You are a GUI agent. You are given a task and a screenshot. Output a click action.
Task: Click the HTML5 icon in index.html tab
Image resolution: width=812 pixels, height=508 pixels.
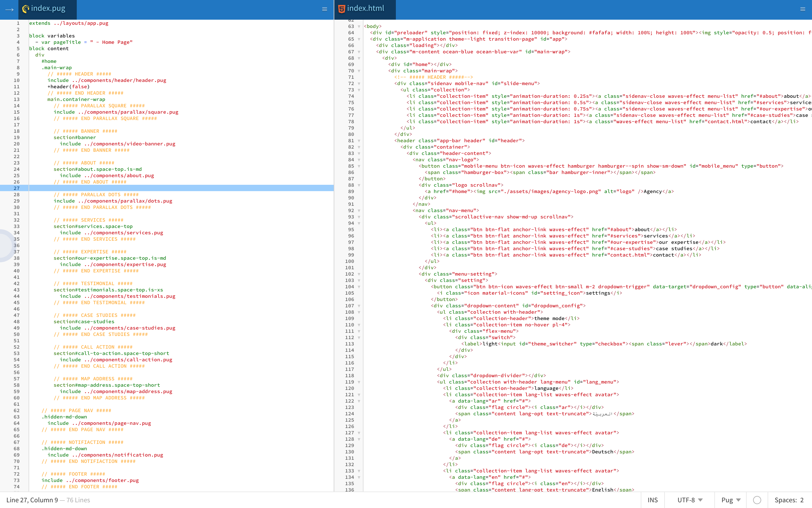[341, 9]
